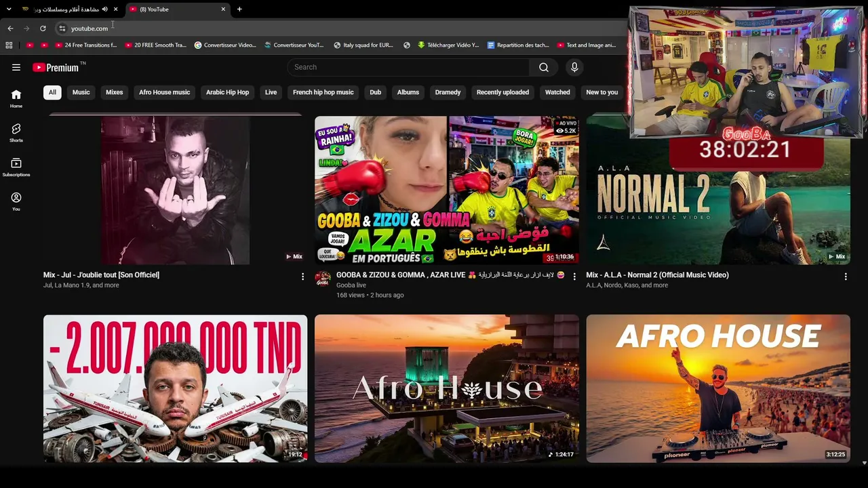Open options for GOOBA & ZIZOU live video
Viewport: 868px width, 488px height.
click(574, 277)
